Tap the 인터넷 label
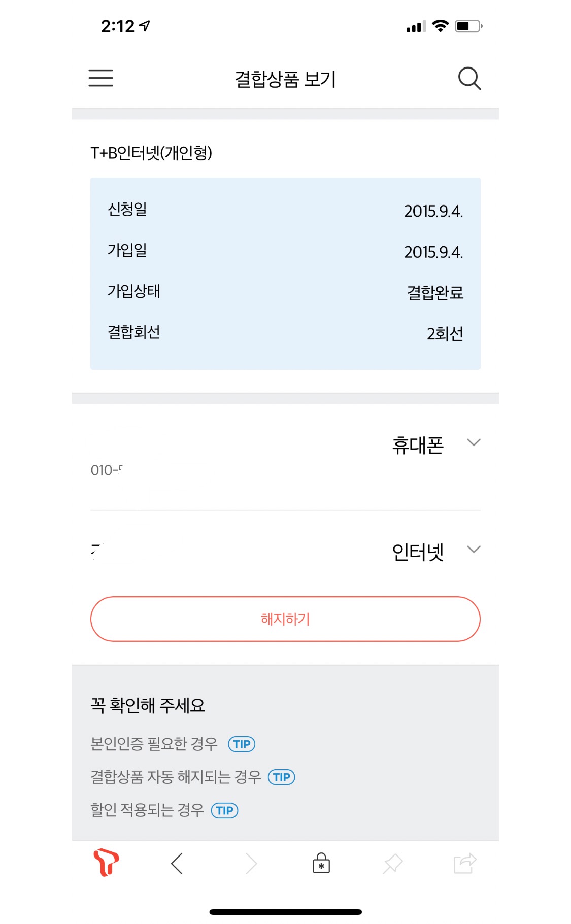Image resolution: width=571 pixels, height=924 pixels. (418, 552)
